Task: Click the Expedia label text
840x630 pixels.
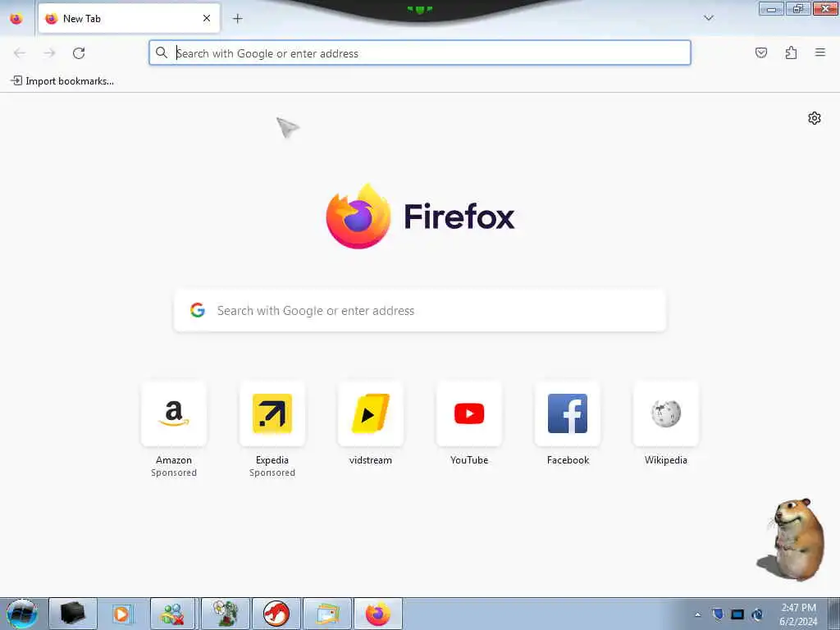Action: (272, 459)
